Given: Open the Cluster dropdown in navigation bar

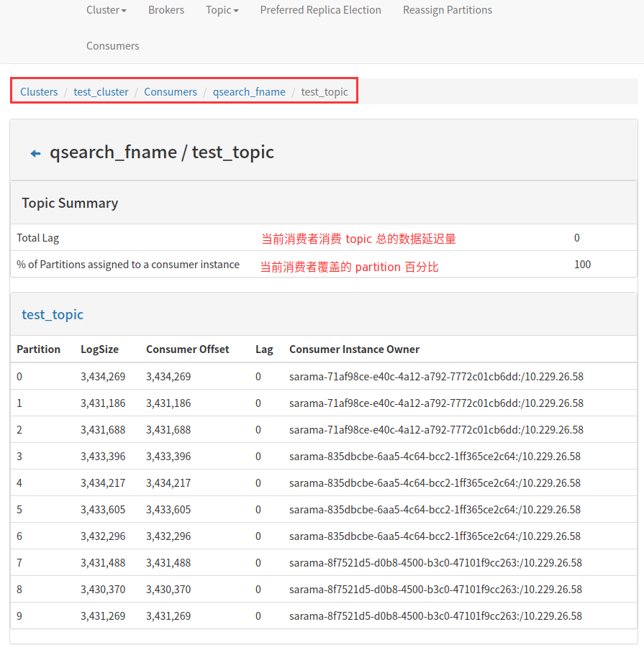Looking at the screenshot, I should (x=106, y=10).
